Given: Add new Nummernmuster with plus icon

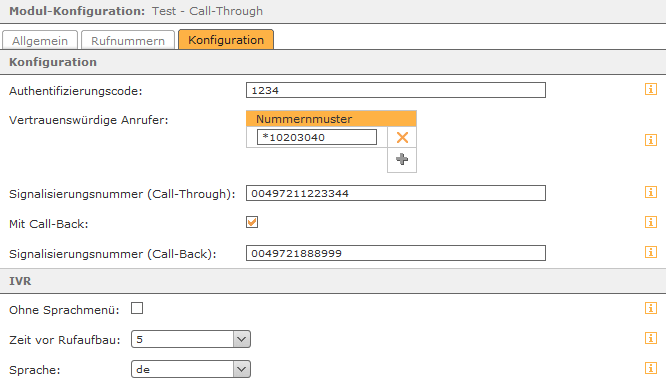Looking at the screenshot, I should click(402, 159).
